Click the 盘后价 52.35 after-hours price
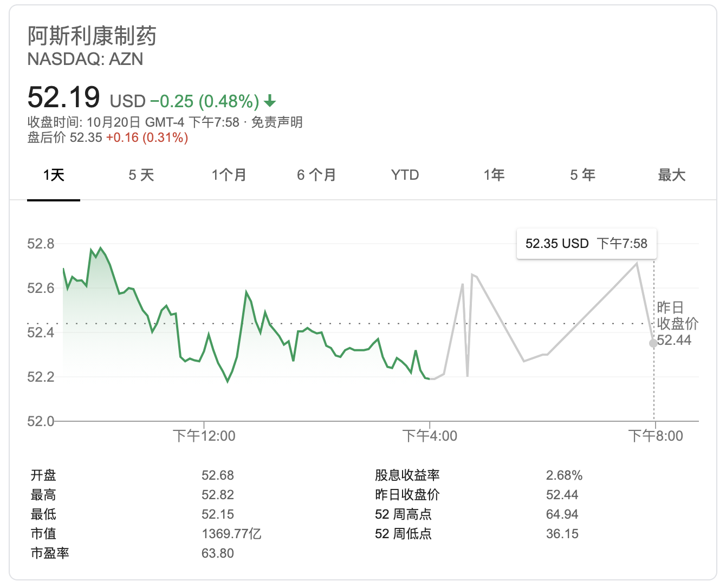This screenshot has height=588, width=726. click(x=65, y=138)
